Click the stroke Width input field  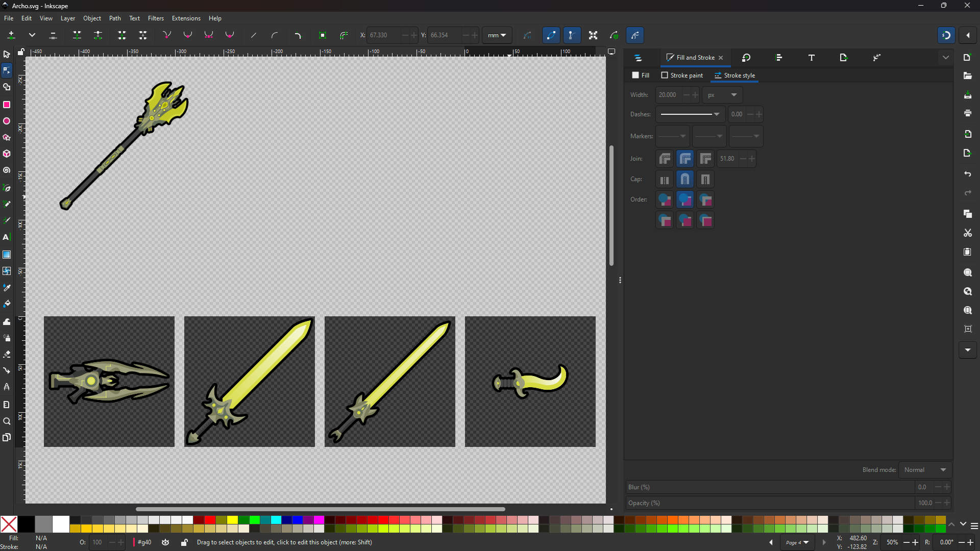pyautogui.click(x=668, y=95)
